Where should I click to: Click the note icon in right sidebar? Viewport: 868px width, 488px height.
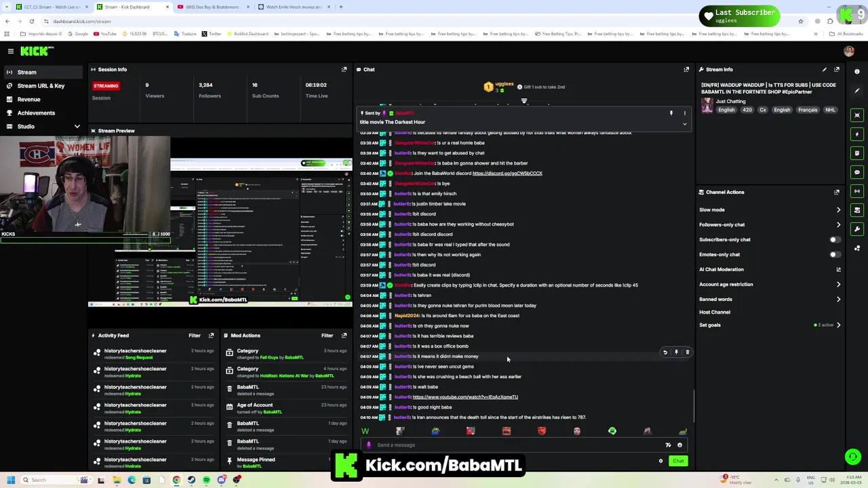pos(857,153)
